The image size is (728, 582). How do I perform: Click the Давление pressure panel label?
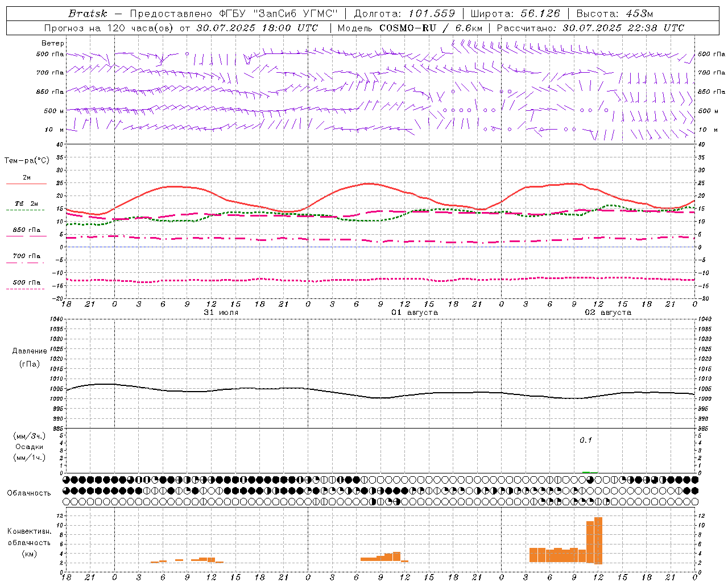pos(30,351)
